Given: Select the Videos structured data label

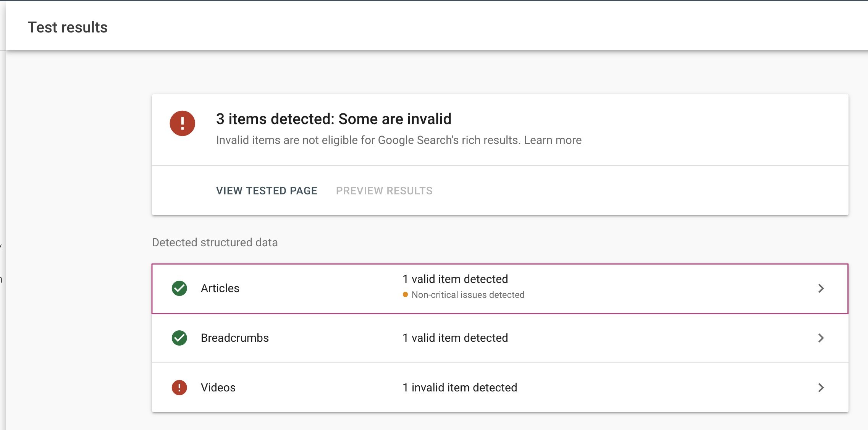Looking at the screenshot, I should [218, 388].
